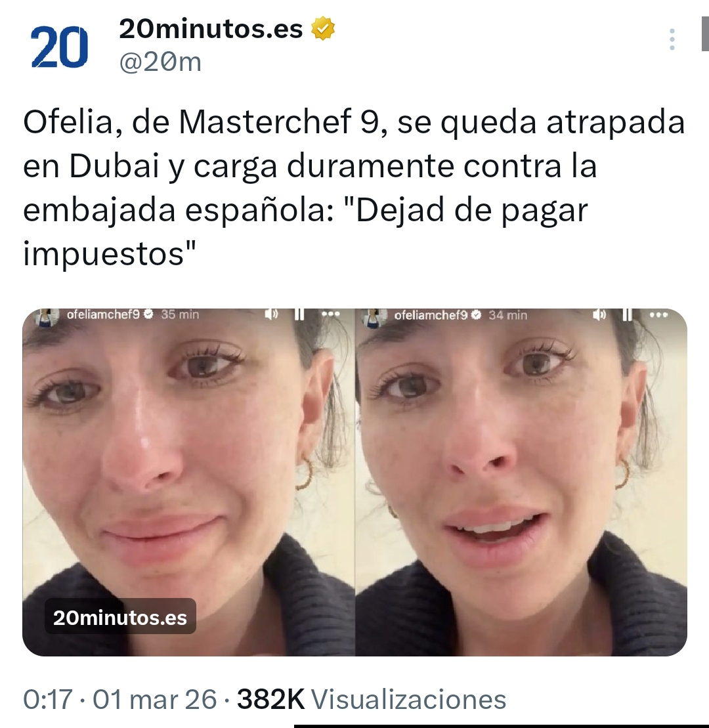Screen dimensions: 709x728
Task: Open the 20minutos blue logo avatar
Action: tap(60, 47)
